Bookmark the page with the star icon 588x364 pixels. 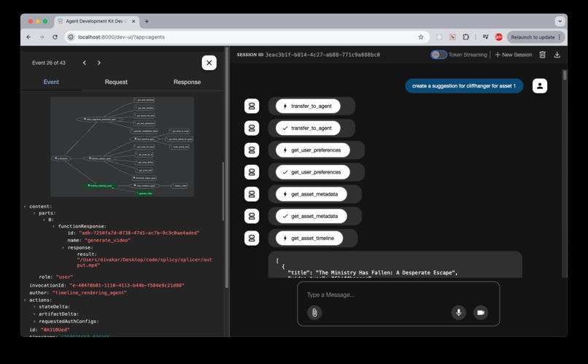(x=421, y=37)
